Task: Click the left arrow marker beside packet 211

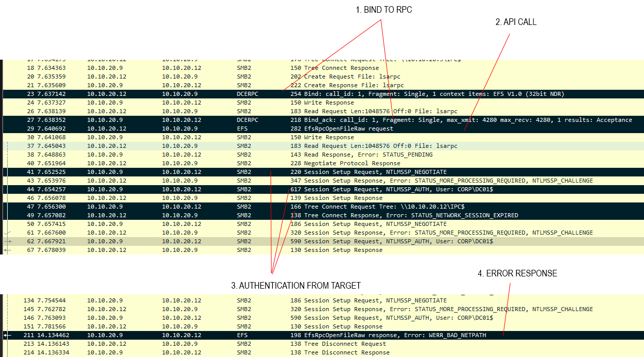Action: click(x=7, y=335)
